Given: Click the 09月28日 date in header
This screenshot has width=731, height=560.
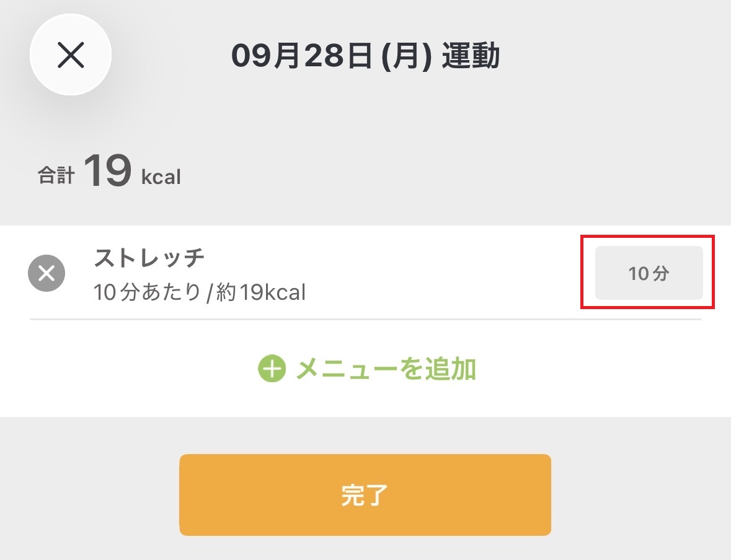Looking at the screenshot, I should pyautogui.click(x=302, y=56).
